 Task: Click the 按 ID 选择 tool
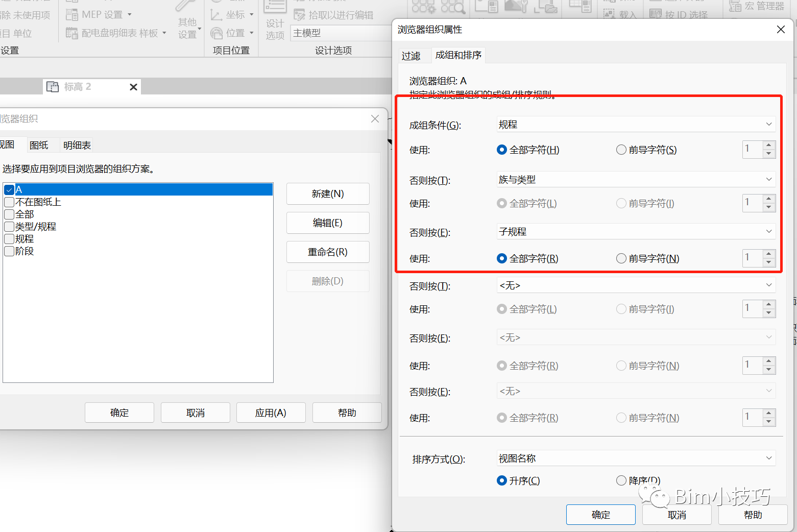tap(679, 15)
